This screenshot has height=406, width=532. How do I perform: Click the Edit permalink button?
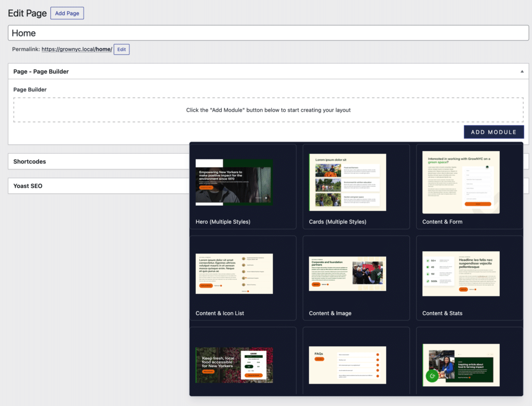pyautogui.click(x=122, y=49)
